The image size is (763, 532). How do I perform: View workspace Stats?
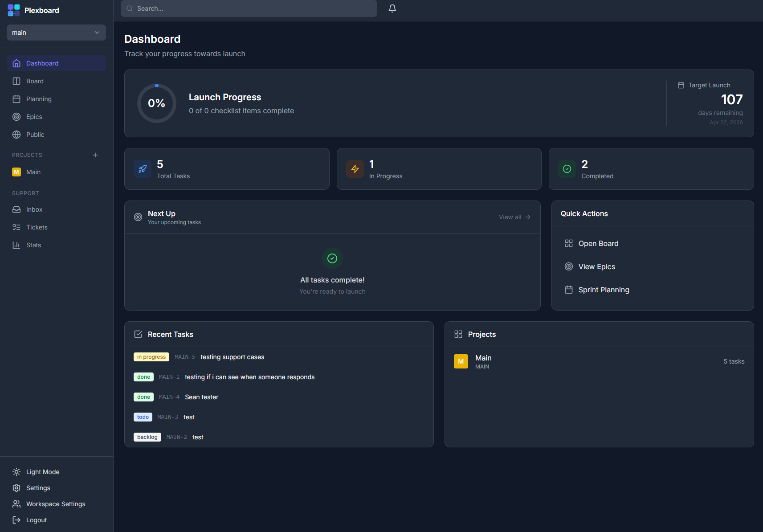[x=33, y=245]
